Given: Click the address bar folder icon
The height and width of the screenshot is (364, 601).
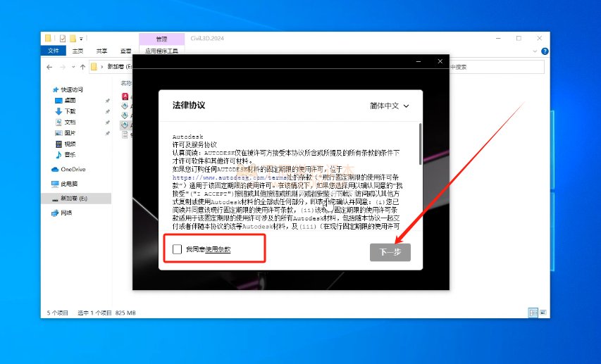Looking at the screenshot, I should [94, 67].
